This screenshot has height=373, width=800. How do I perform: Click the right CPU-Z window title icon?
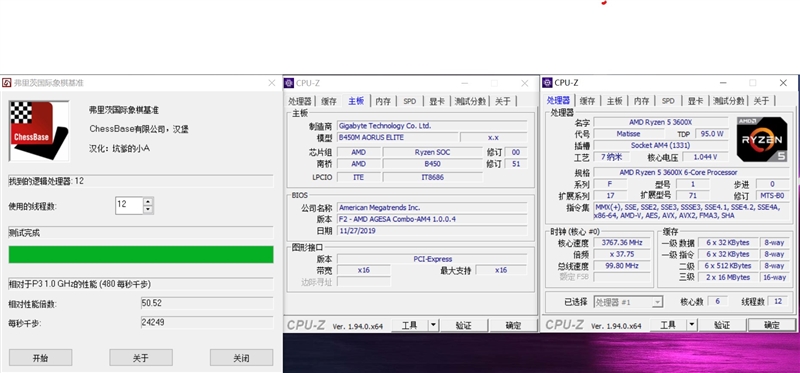pyautogui.click(x=547, y=83)
